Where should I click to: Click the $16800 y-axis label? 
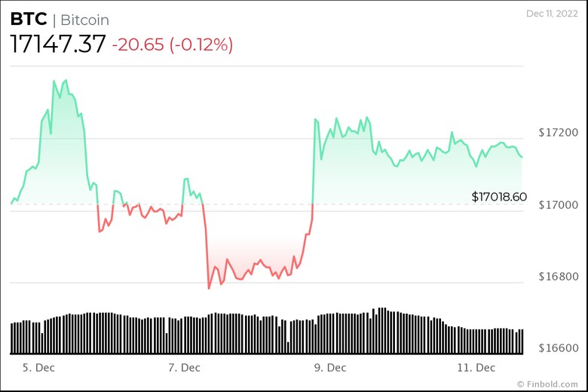pyautogui.click(x=558, y=277)
